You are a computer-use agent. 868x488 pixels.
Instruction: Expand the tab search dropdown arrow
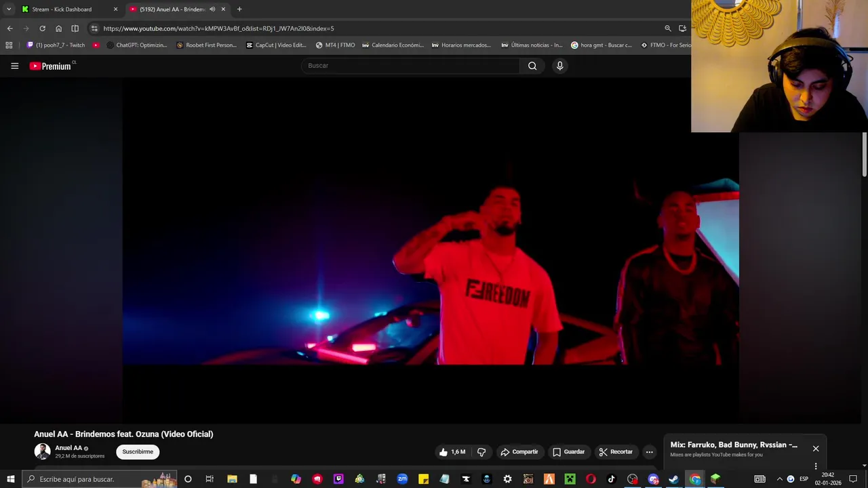click(x=9, y=9)
